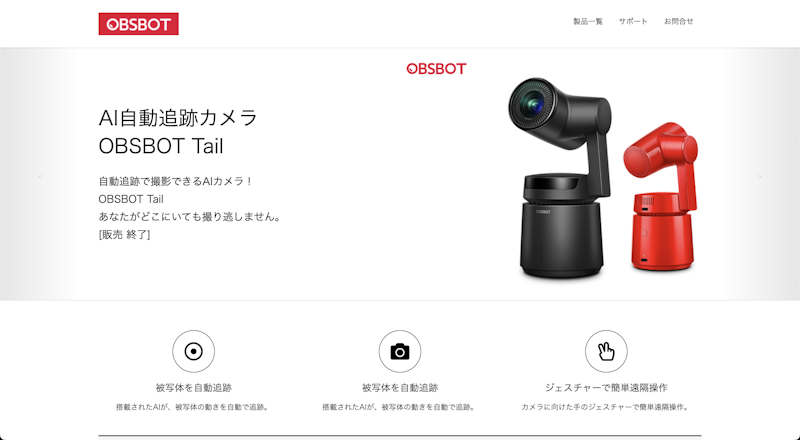
Task: Click the red OBSBOT logo in the header
Action: click(138, 24)
